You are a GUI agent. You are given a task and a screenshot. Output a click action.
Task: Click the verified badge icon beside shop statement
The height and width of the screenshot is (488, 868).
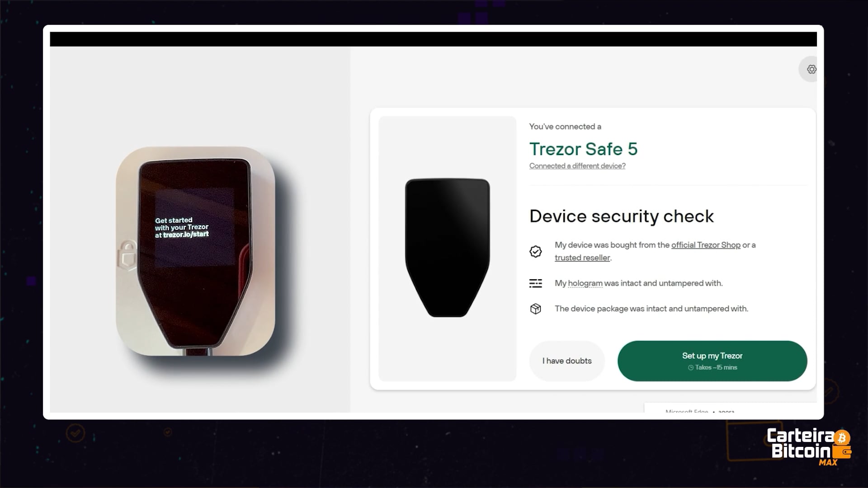pyautogui.click(x=536, y=252)
